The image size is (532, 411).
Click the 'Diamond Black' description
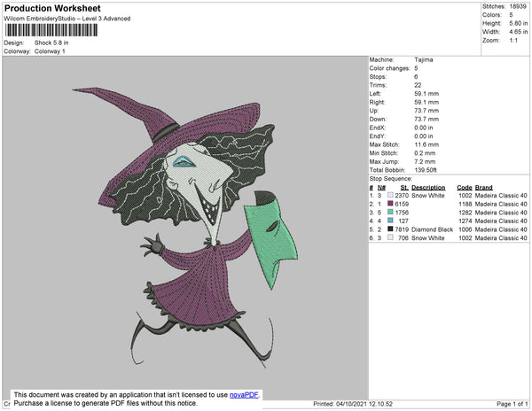pyautogui.click(x=433, y=229)
